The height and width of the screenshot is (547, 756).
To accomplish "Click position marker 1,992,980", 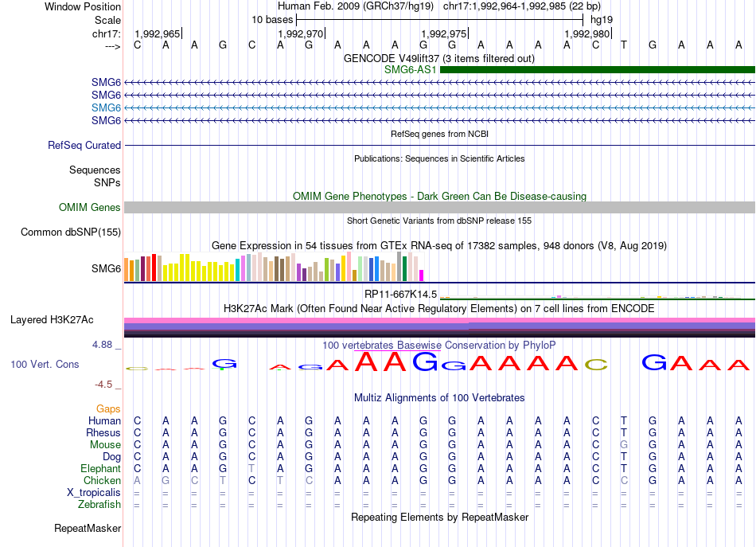I will (586, 33).
